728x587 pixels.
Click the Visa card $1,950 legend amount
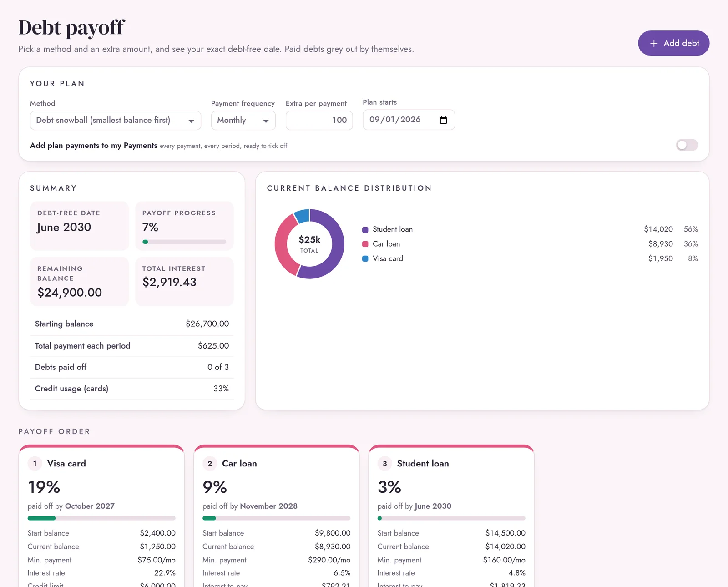tap(661, 258)
